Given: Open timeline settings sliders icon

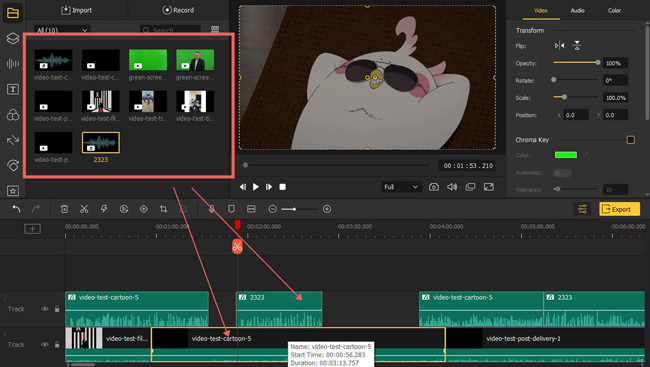Looking at the screenshot, I should pos(582,209).
